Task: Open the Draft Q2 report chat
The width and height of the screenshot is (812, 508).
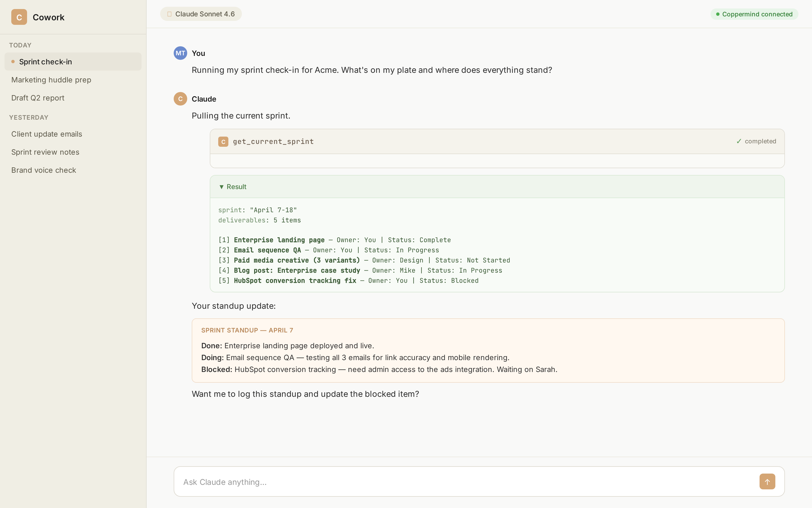Action: (x=73, y=98)
